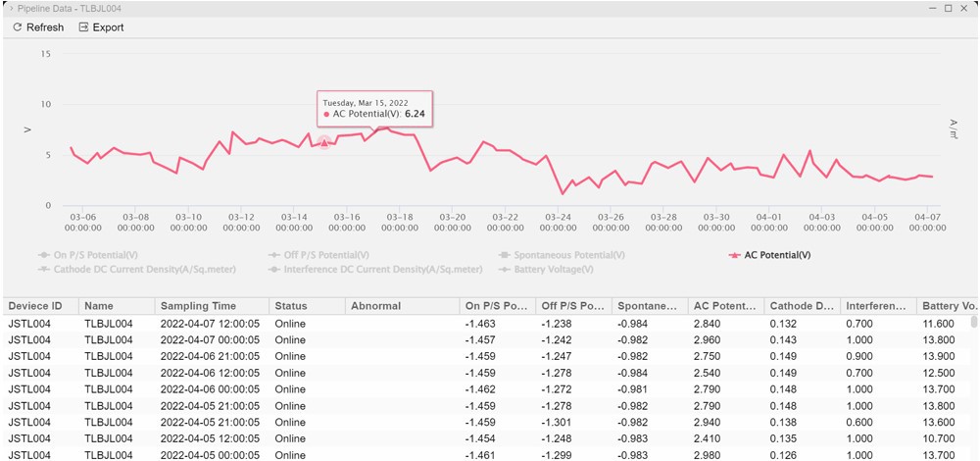
Task: Sort by Deviece ID column header
Action: pos(36,306)
